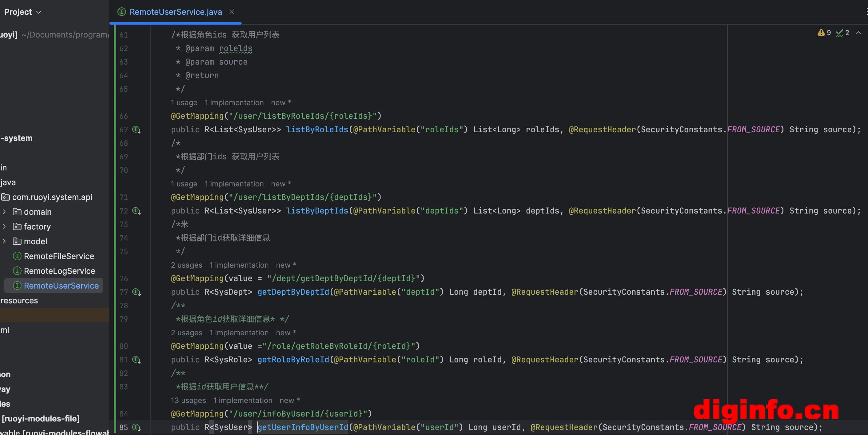Click '1 implementation' hint above listByRoleIds
868x435 pixels.
tap(234, 102)
